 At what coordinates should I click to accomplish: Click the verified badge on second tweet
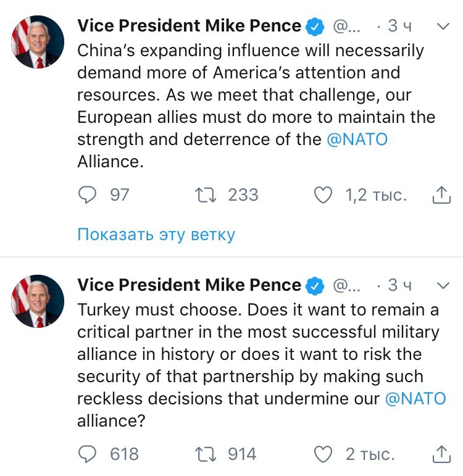click(x=315, y=286)
